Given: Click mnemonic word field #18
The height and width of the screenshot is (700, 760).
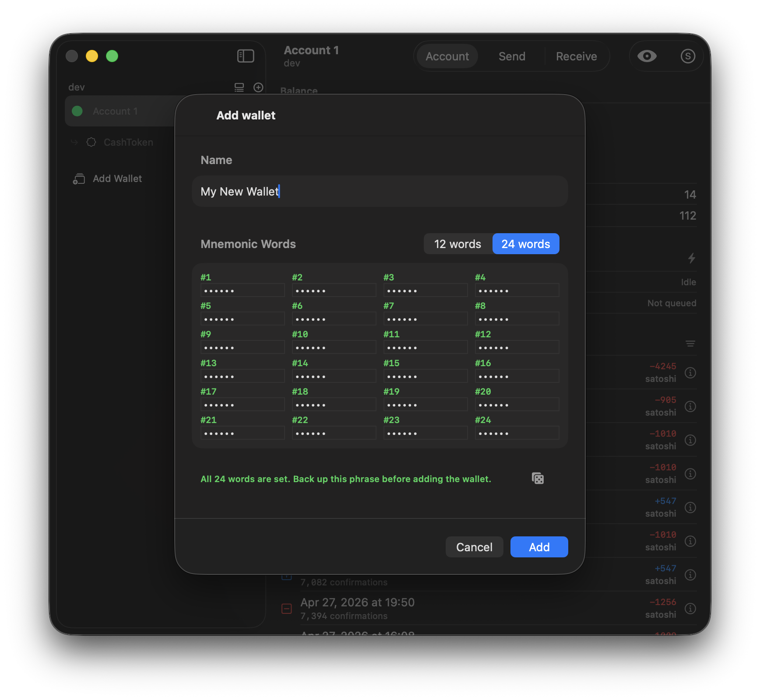Looking at the screenshot, I should (334, 404).
